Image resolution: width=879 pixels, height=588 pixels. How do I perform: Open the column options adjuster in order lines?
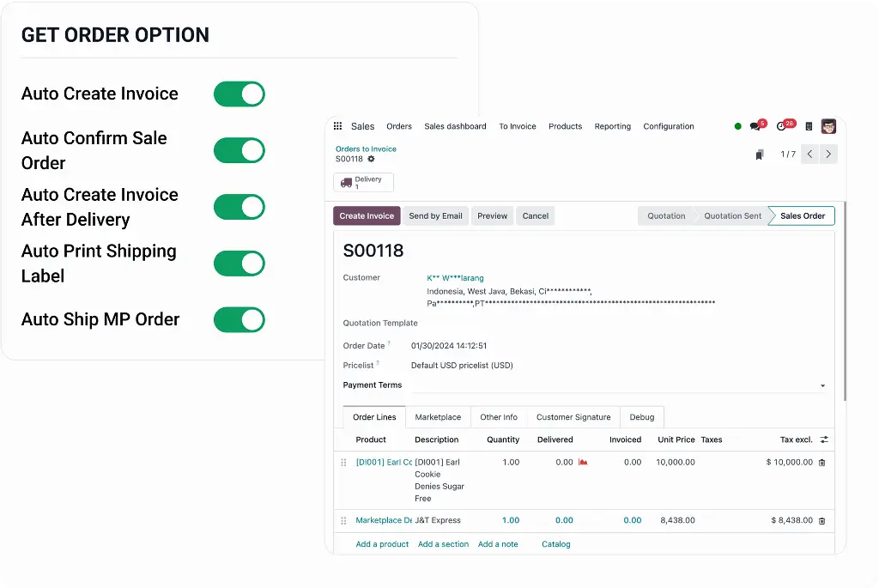pyautogui.click(x=824, y=439)
